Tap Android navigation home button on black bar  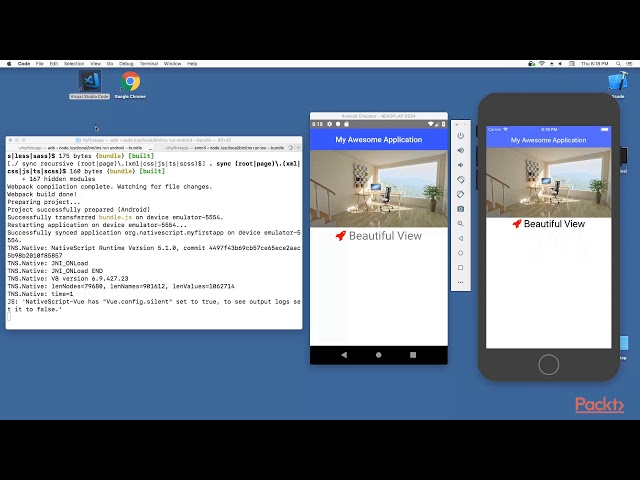tap(379, 355)
